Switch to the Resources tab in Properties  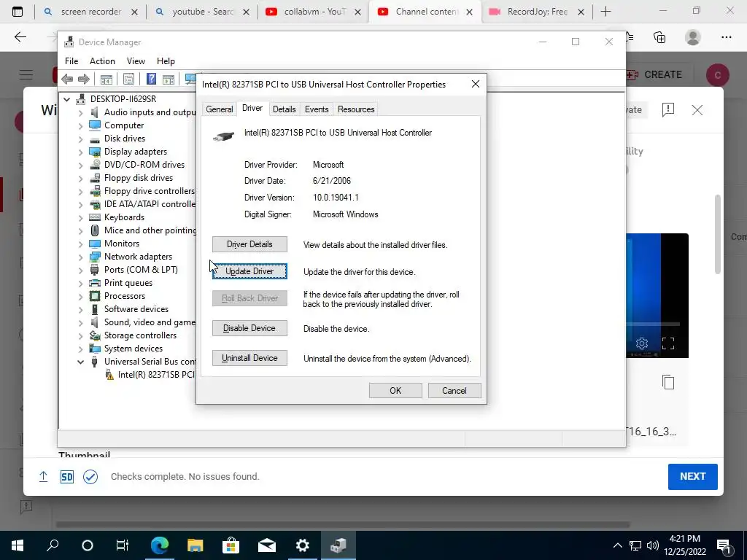356,109
